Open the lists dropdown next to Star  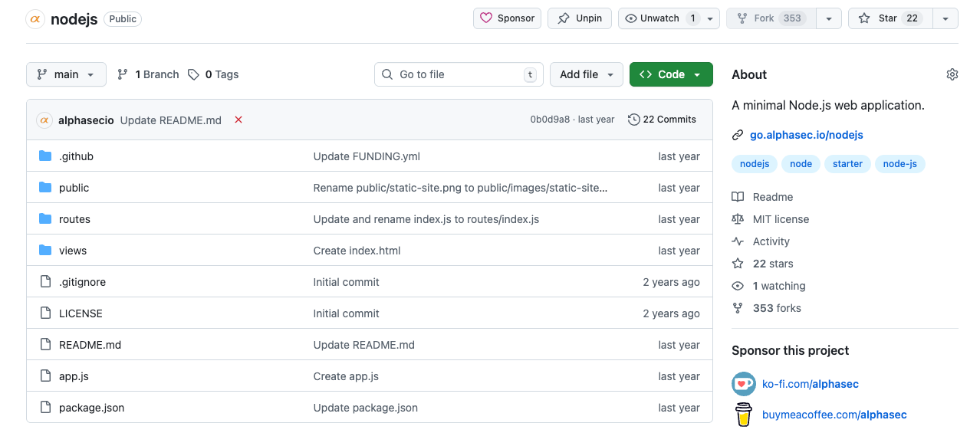(945, 18)
